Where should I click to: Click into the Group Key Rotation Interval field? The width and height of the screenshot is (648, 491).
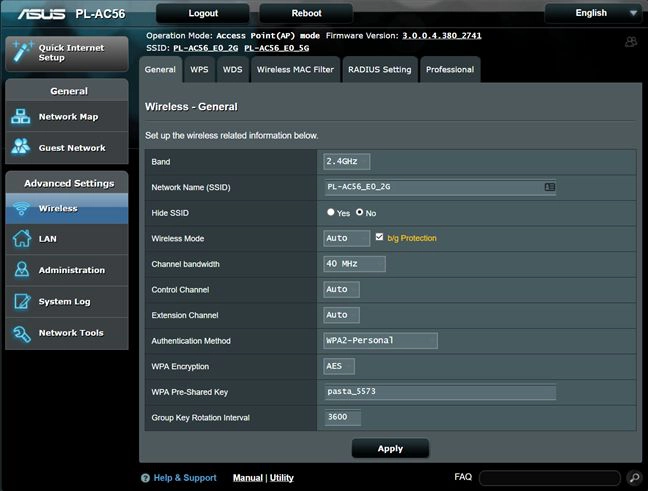[x=342, y=417]
